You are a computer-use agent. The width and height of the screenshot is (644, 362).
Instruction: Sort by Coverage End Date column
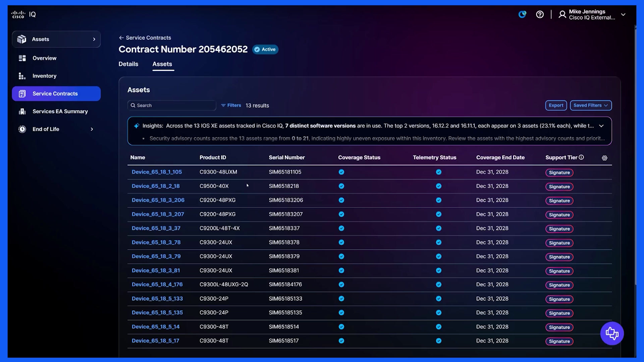coord(500,158)
